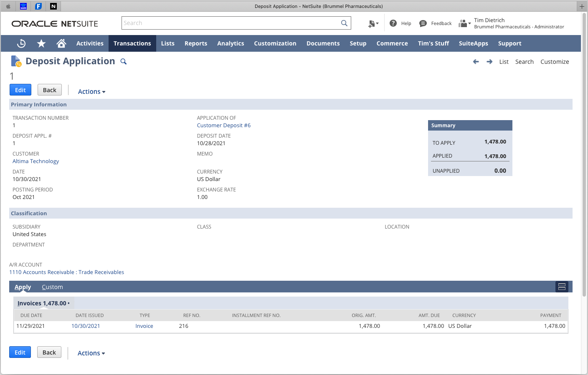The height and width of the screenshot is (375, 588).
Task: Open the Customer Deposit #6 link
Action: (x=224, y=126)
